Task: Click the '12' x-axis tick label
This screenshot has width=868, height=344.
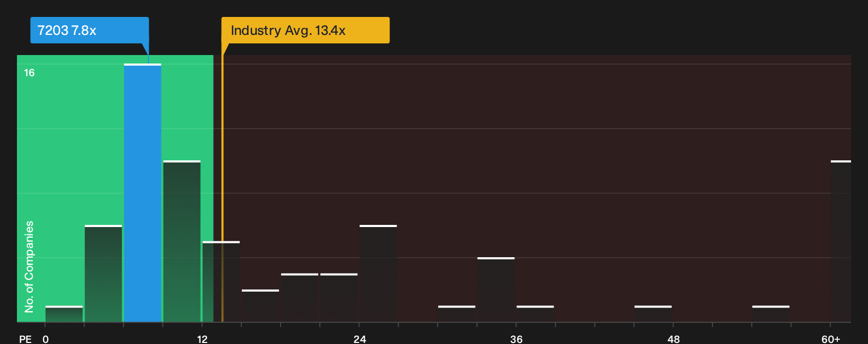Action: click(202, 339)
